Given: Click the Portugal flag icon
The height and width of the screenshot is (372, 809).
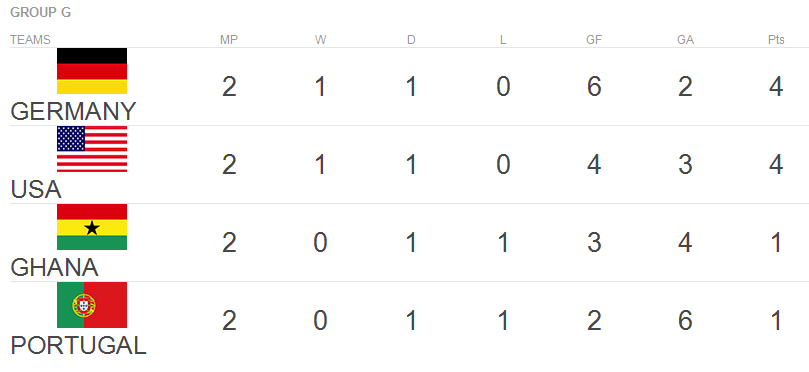Looking at the screenshot, I should tap(92, 305).
